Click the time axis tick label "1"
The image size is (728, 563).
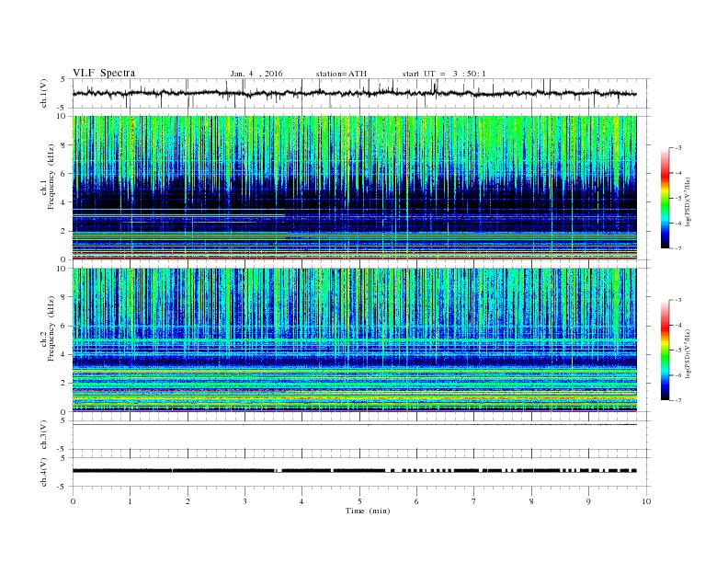pyautogui.click(x=131, y=501)
